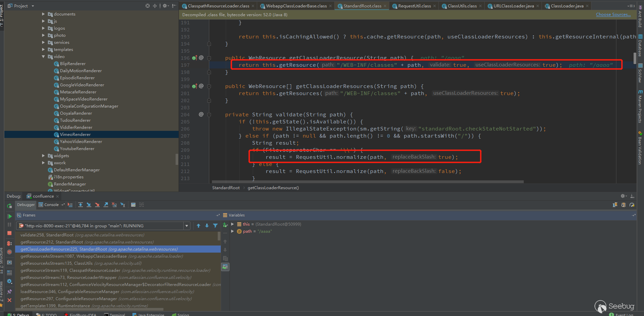Screen dimensions: 644x316
Task: Collapse the video folder in project tree
Action: click(43, 57)
